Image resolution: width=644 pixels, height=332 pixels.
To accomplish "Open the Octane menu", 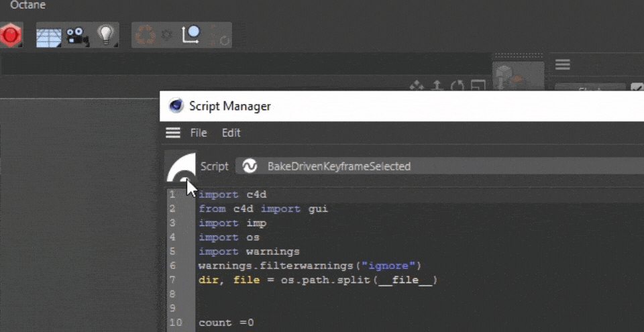I will point(28,5).
